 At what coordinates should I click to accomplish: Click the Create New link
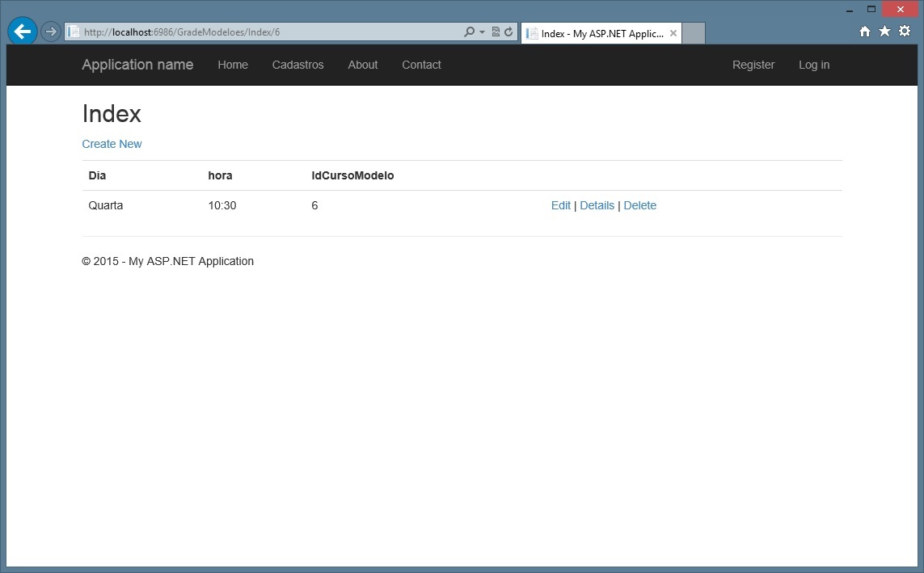pos(112,144)
